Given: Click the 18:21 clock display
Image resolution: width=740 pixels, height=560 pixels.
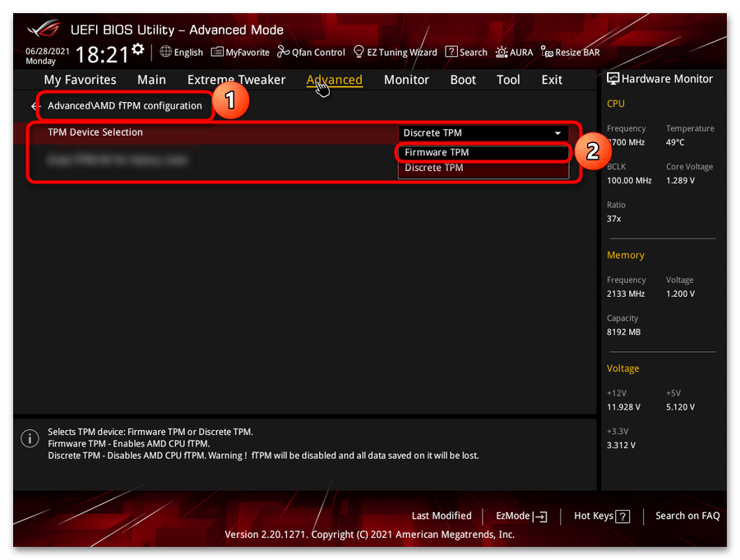Looking at the screenshot, I should click(x=102, y=54).
